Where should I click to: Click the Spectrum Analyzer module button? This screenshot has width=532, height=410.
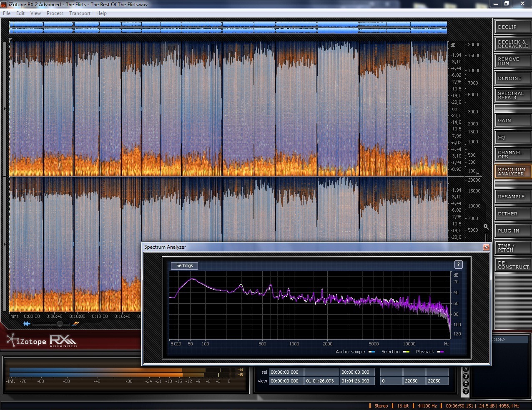coord(512,171)
